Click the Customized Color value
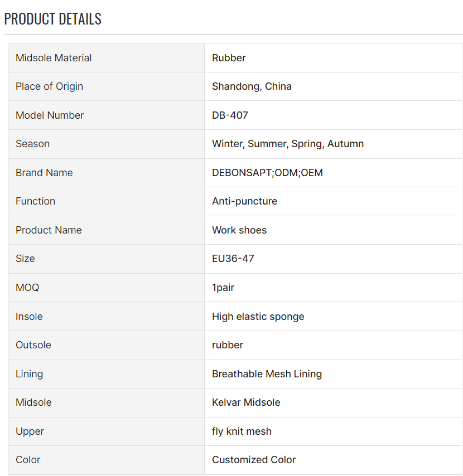This screenshot has width=463, height=476. pos(254,460)
